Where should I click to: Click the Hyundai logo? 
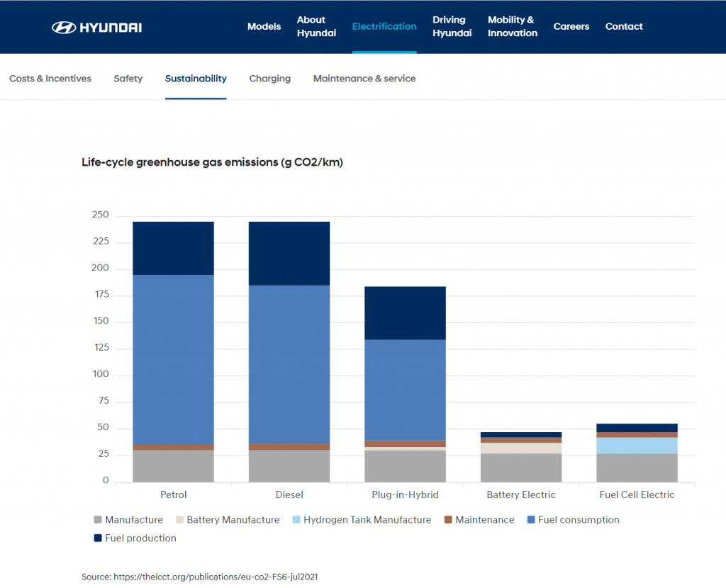tap(96, 27)
